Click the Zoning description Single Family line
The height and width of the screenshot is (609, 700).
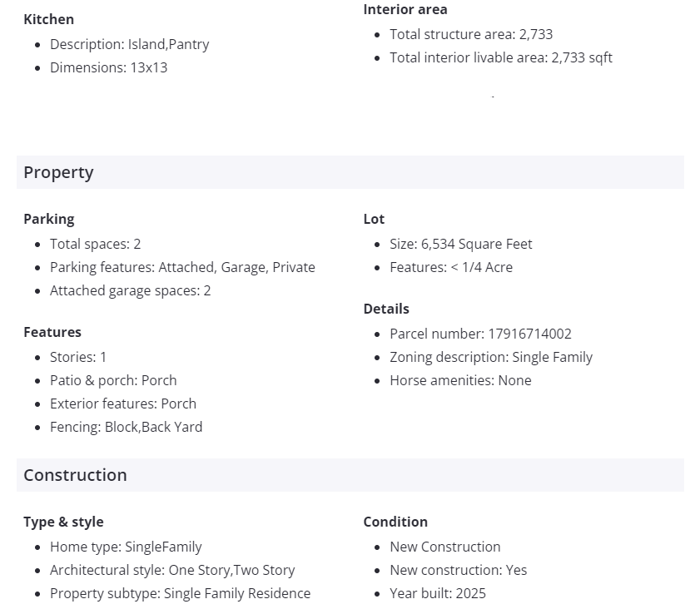491,357
